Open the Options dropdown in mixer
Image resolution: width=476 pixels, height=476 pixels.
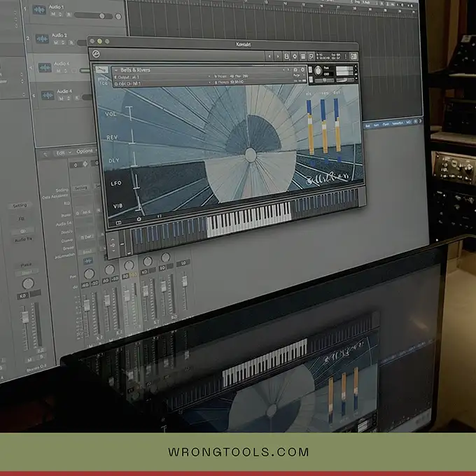click(x=85, y=151)
